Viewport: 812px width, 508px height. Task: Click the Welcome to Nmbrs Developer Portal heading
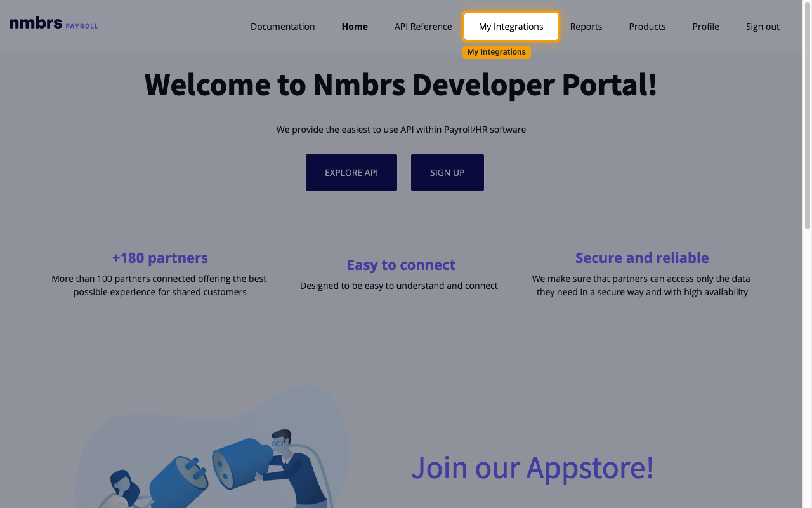click(401, 84)
